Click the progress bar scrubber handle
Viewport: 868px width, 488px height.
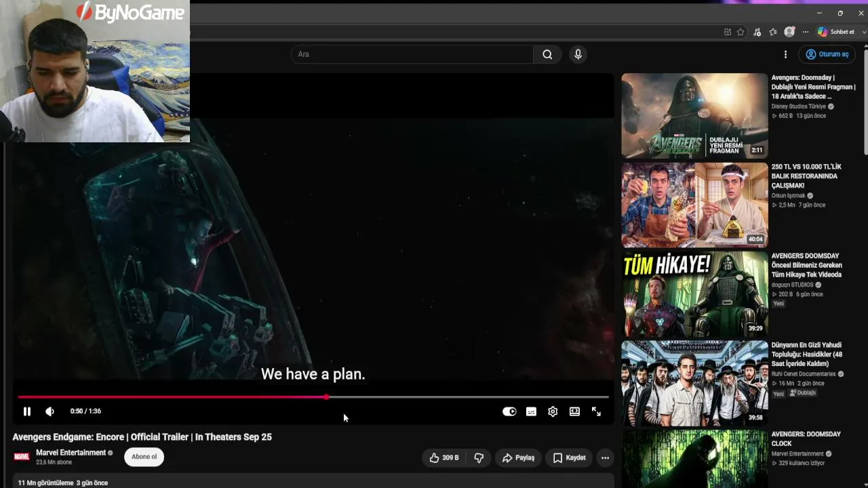coord(326,397)
